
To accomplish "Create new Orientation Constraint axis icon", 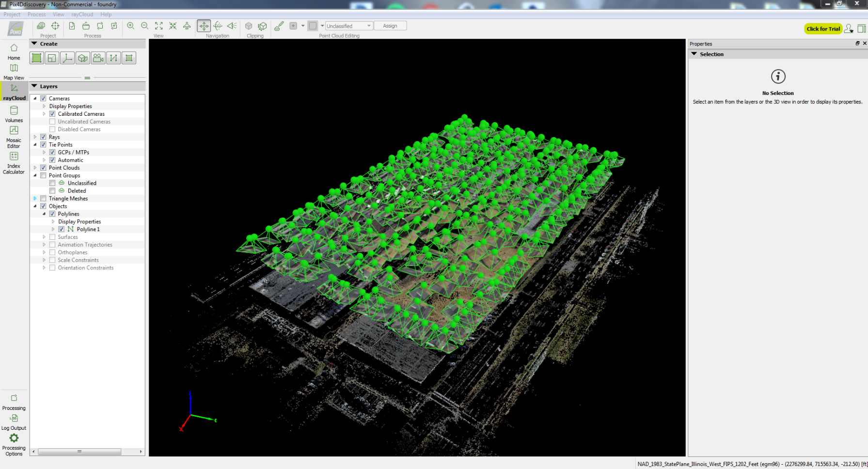I will (x=67, y=58).
